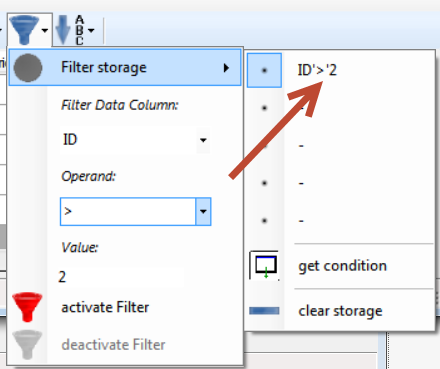Image resolution: width=440 pixels, height=369 pixels.
Task: Click the bullet icon beside ID'>'2
Action: (x=264, y=70)
